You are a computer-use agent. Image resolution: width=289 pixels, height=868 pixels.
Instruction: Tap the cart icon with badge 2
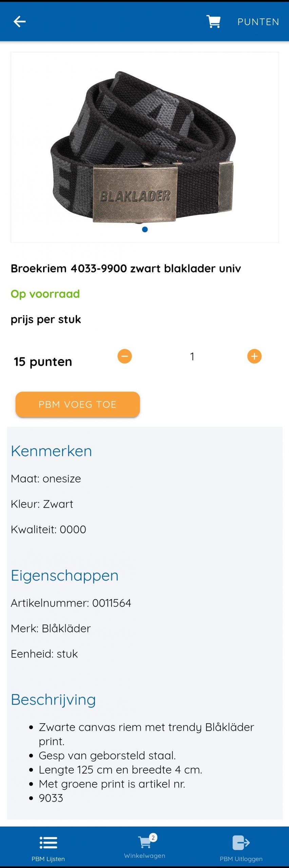click(x=147, y=841)
